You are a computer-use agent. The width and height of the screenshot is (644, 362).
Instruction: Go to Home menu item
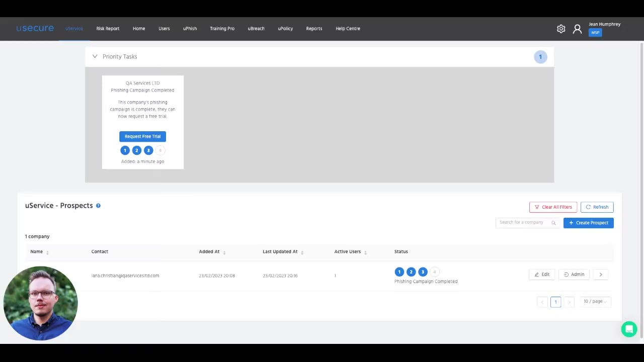(139, 29)
